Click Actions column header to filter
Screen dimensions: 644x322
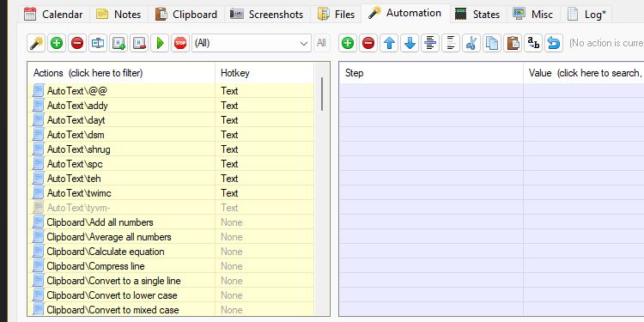121,73
